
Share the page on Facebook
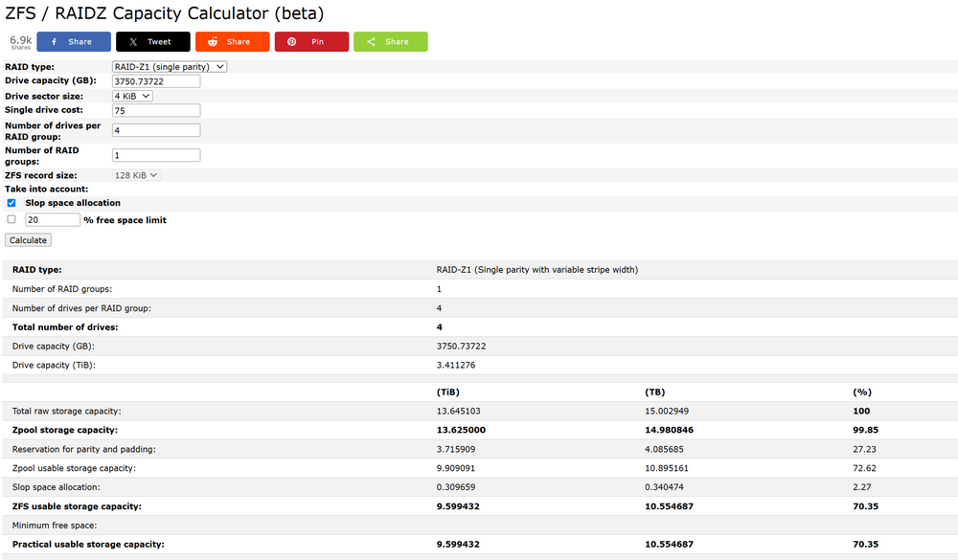click(74, 41)
